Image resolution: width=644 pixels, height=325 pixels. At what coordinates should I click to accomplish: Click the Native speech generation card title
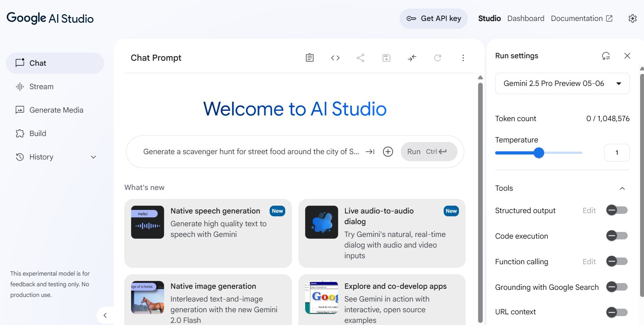[215, 211]
